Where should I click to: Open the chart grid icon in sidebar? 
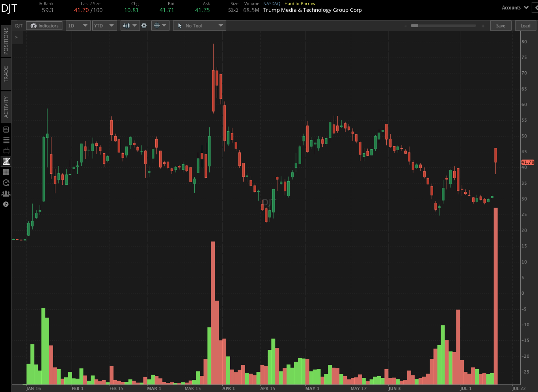pyautogui.click(x=6, y=161)
